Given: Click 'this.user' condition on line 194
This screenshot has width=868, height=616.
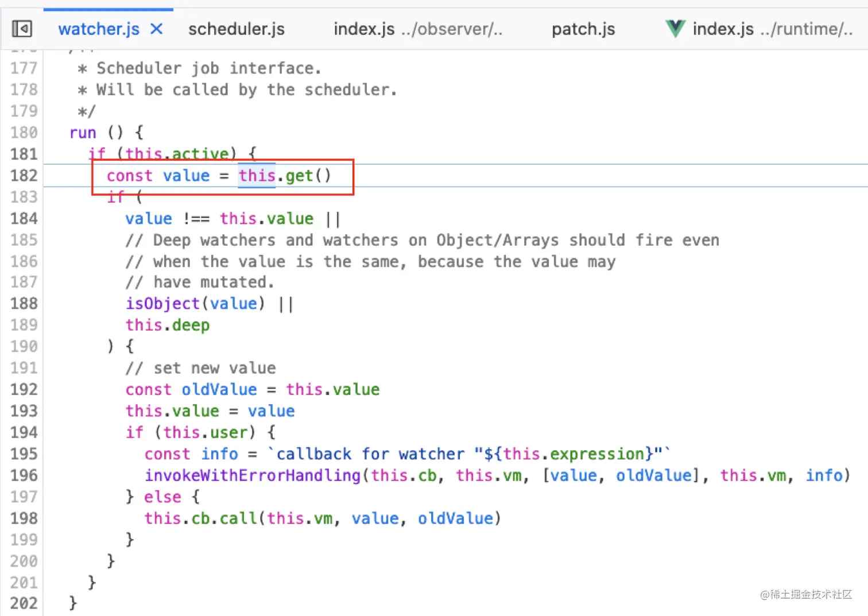Looking at the screenshot, I should [206, 432].
